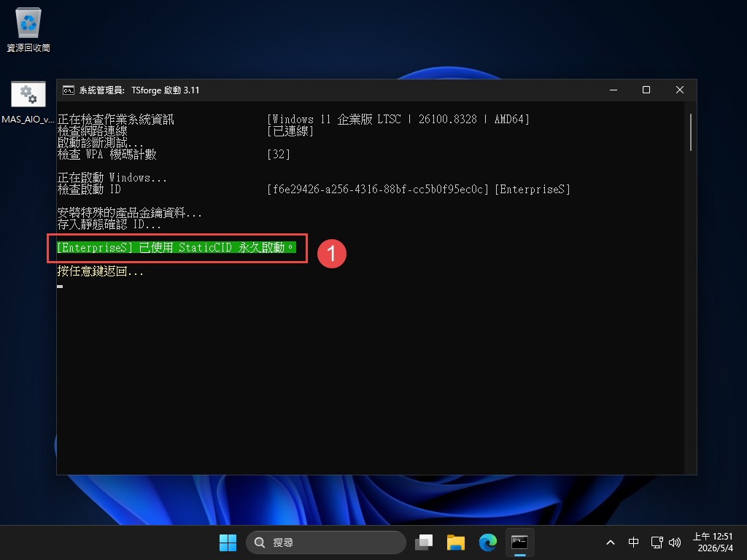The width and height of the screenshot is (747, 560).
Task: Click the '[已連線]' network status text
Action: click(290, 131)
